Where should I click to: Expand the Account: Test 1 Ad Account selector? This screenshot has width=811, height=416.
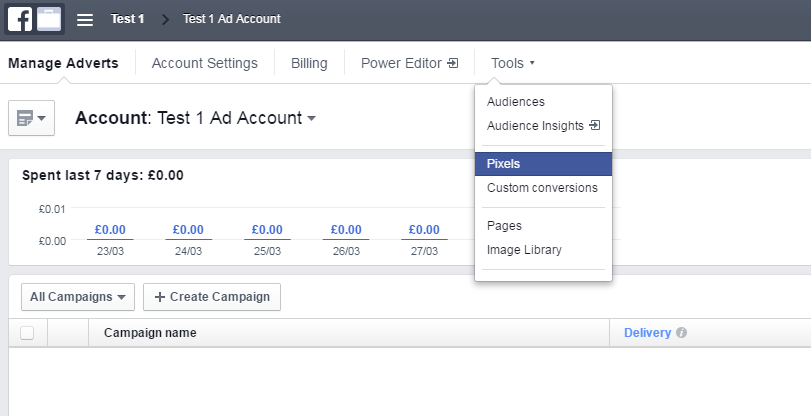click(196, 118)
